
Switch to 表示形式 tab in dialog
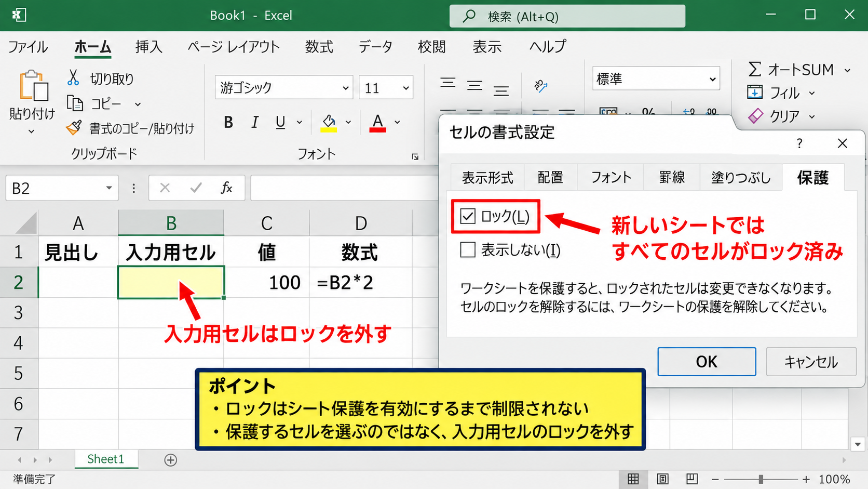point(487,178)
